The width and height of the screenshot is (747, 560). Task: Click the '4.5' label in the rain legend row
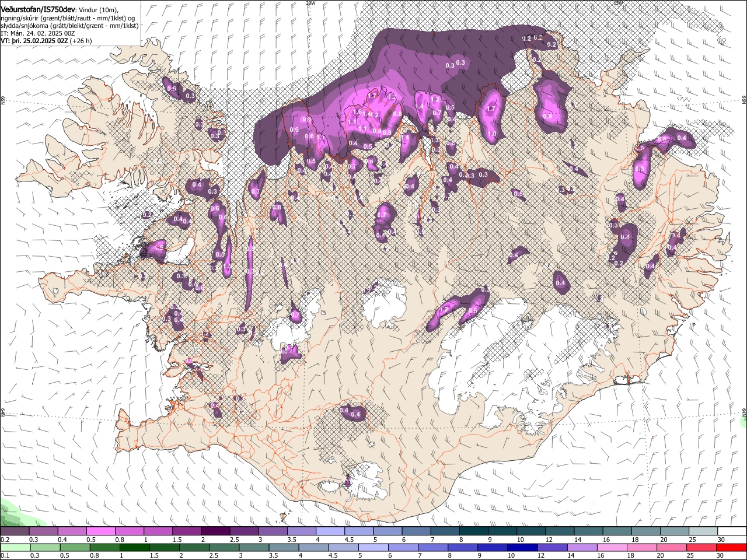[333, 556]
